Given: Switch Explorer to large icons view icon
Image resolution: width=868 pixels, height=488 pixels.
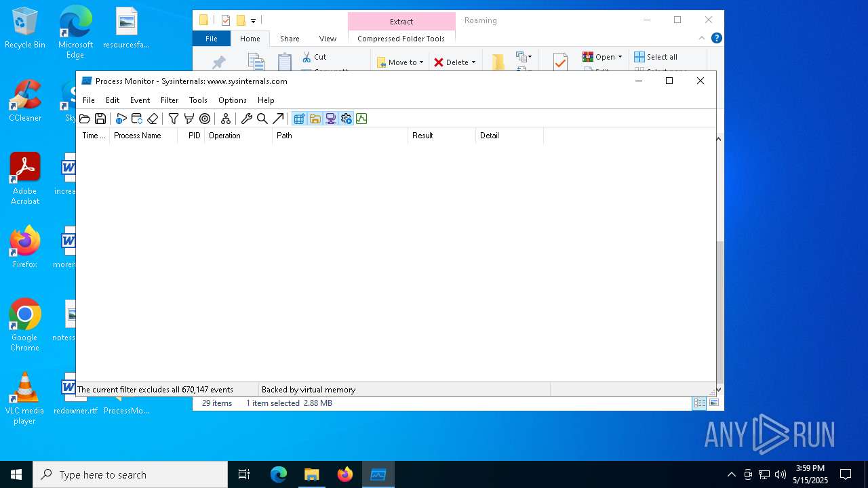Looking at the screenshot, I should [713, 403].
